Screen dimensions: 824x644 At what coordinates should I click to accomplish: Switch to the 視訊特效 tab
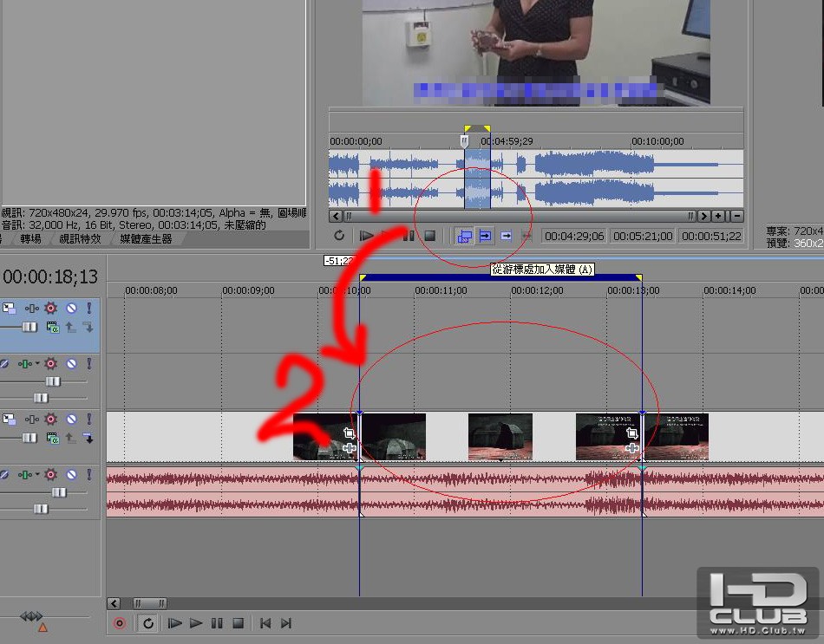[x=80, y=239]
